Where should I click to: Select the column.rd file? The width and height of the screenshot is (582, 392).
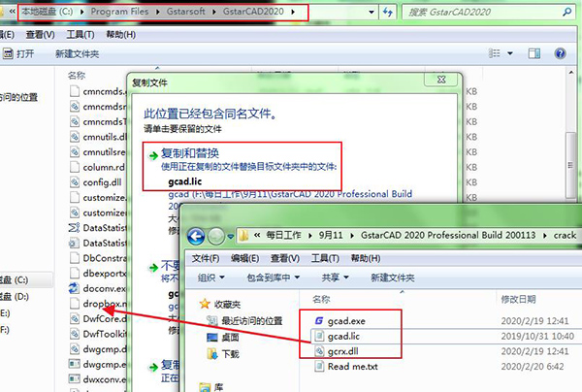pyautogui.click(x=98, y=167)
